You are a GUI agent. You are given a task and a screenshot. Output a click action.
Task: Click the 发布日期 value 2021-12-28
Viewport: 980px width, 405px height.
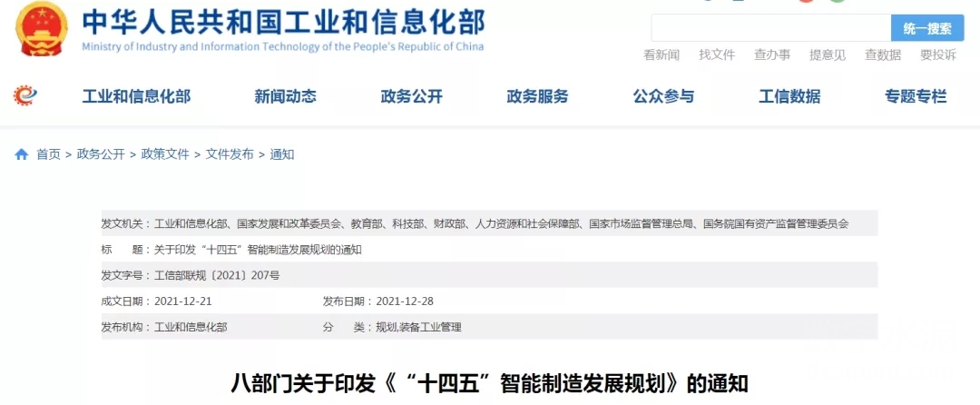click(x=405, y=301)
